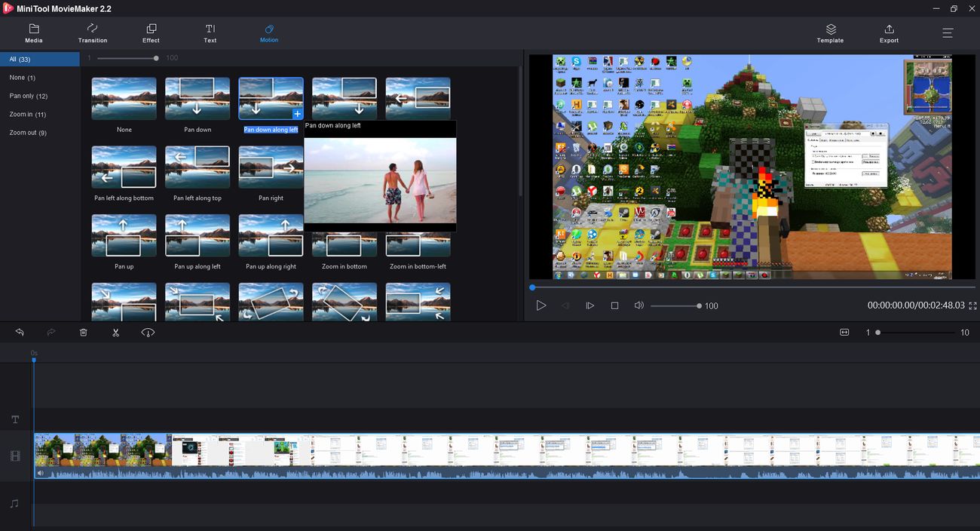The height and width of the screenshot is (531, 980).
Task: Open the Media tab
Action: click(x=34, y=33)
